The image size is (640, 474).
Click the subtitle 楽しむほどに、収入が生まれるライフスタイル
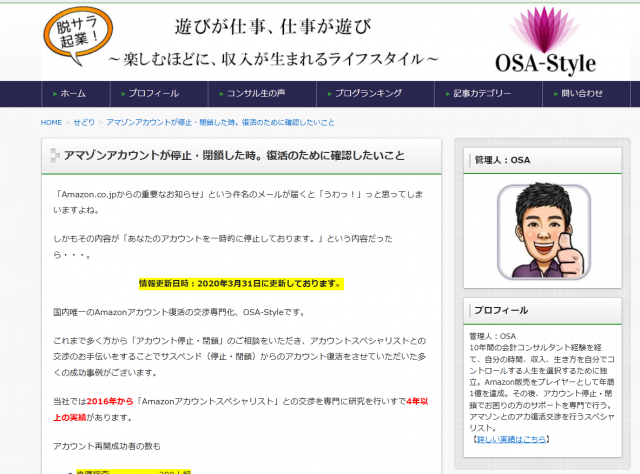point(273,60)
